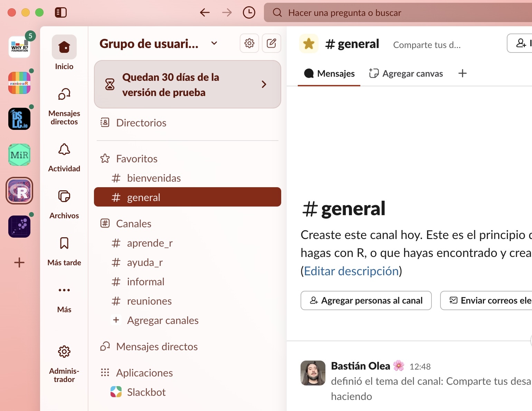Open Más tarde bookmark icon
This screenshot has height=411, width=532.
[64, 243]
